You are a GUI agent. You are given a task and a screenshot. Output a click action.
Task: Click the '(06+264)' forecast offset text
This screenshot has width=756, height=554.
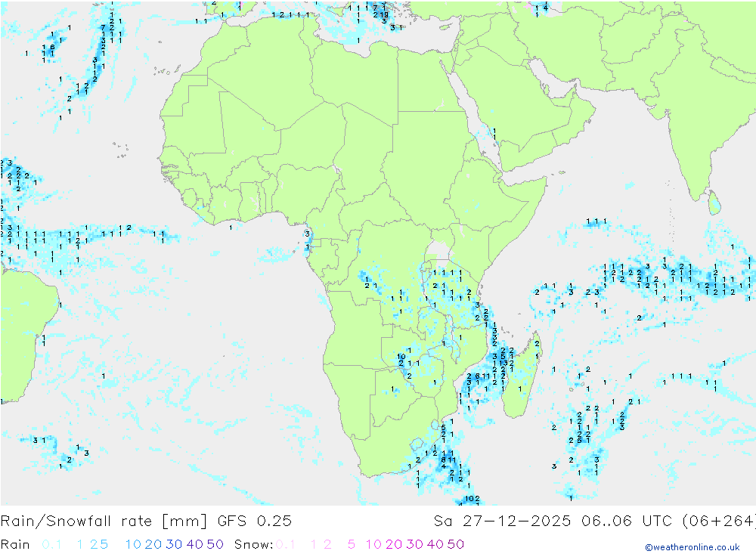(x=718, y=522)
